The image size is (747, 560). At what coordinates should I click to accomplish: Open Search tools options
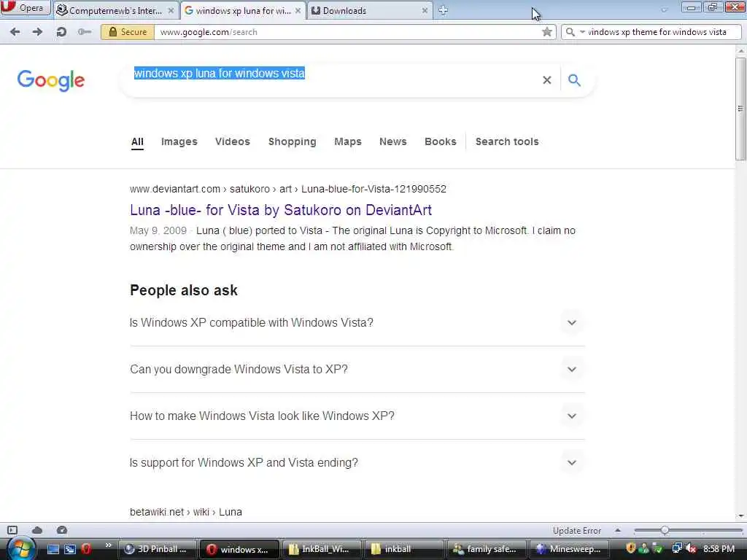[x=507, y=141]
